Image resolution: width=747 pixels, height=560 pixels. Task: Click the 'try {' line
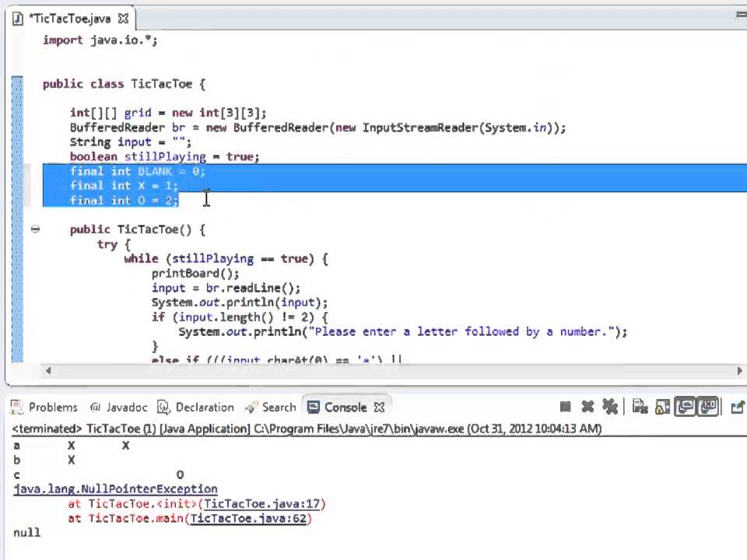tap(114, 244)
